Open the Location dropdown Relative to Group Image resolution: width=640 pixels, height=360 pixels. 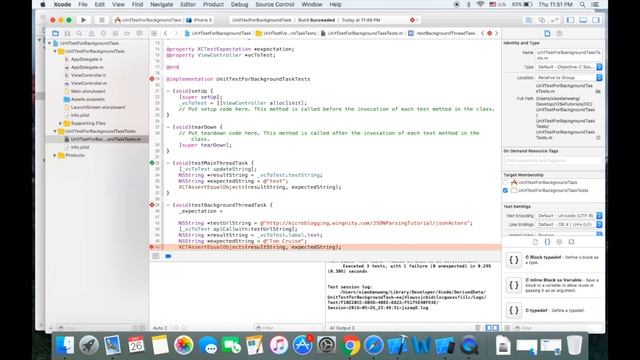point(569,78)
